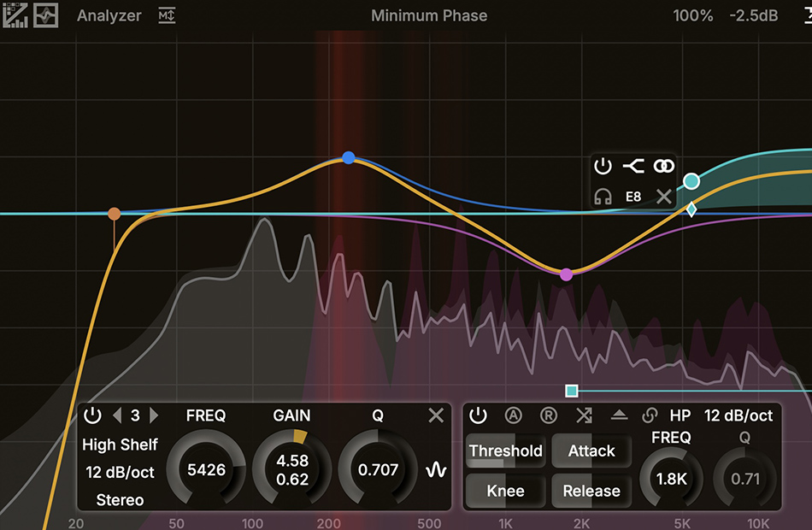Open the waveform view icon beside Analyzer

(x=45, y=15)
